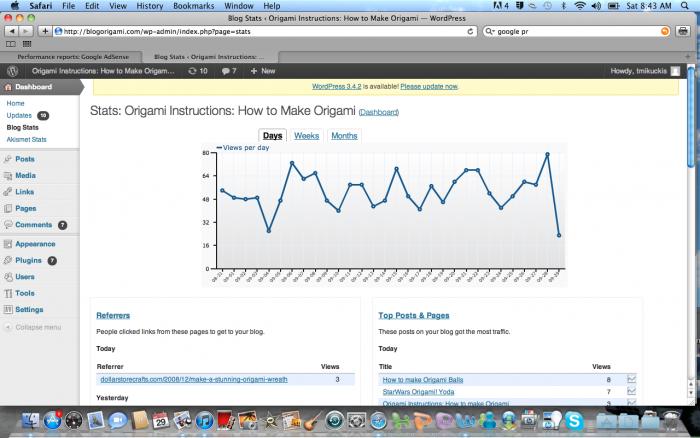Click the orange snapback icon in search field
Image resolution: width=700 pixels, height=438 pixels.
[665, 31]
